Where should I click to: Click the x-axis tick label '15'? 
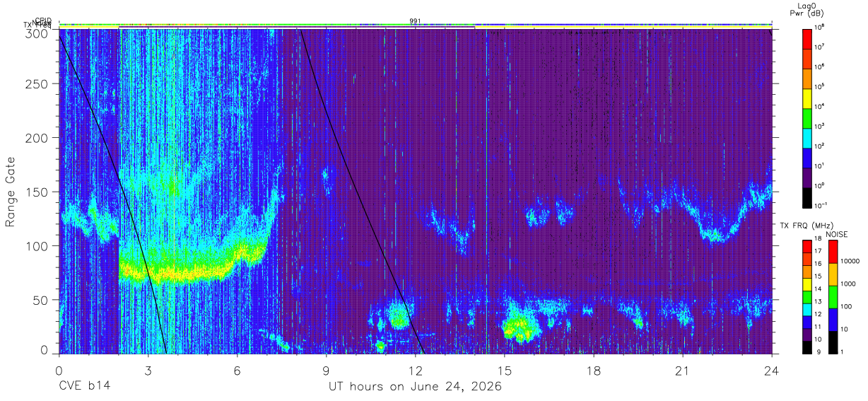(505, 370)
